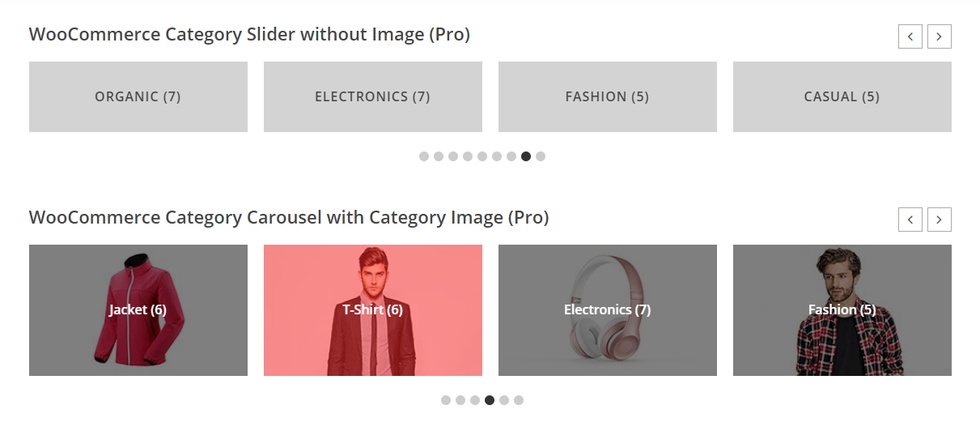Select the active dark dot of the top slider

[526, 156]
